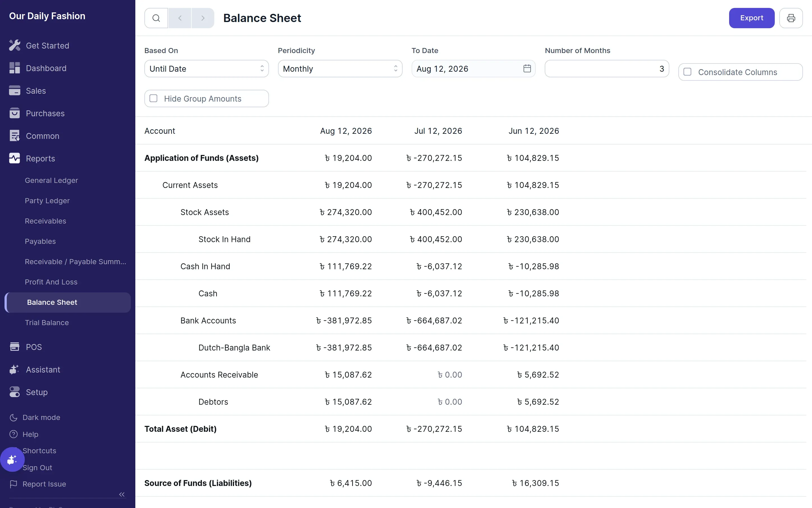Open General Ledger report
The height and width of the screenshot is (508, 812).
pyautogui.click(x=51, y=180)
